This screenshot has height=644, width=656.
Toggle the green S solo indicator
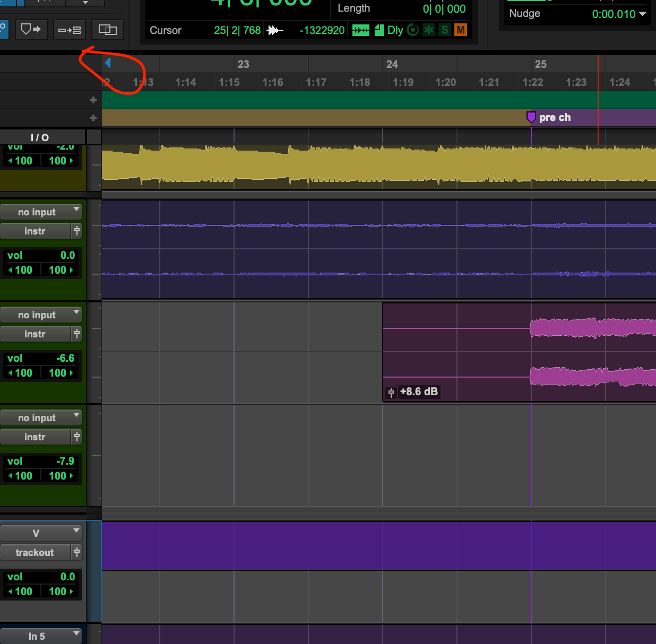(x=445, y=30)
